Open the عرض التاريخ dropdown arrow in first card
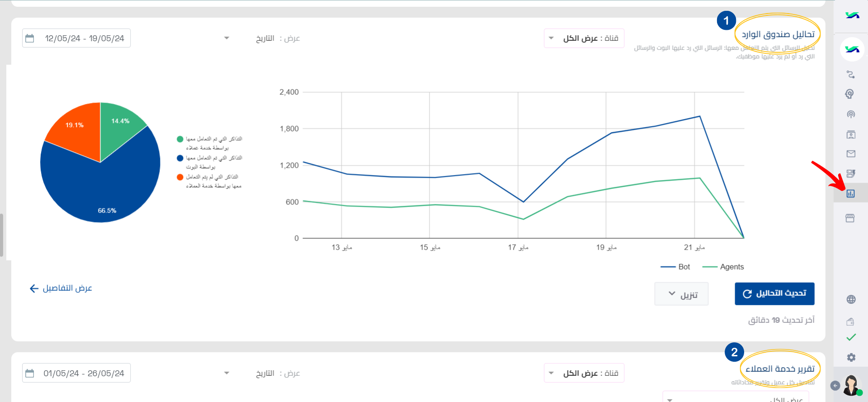 point(227,38)
